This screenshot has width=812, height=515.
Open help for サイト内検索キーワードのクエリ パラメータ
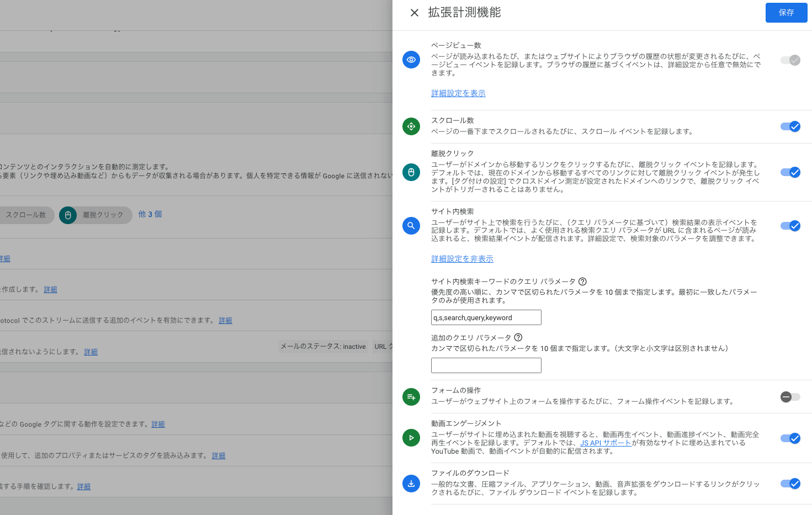[x=582, y=282]
